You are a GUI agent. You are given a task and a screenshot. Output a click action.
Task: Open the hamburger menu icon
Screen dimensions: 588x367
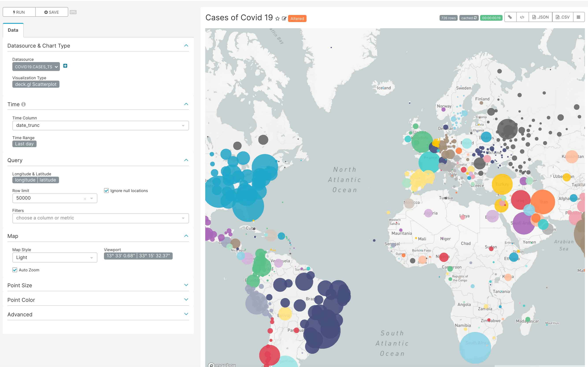point(578,17)
